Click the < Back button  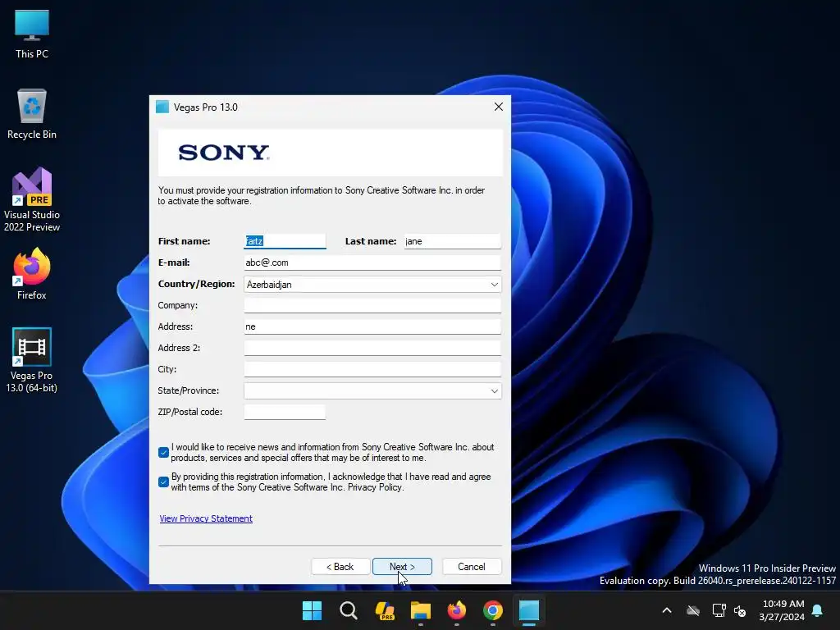pos(340,567)
